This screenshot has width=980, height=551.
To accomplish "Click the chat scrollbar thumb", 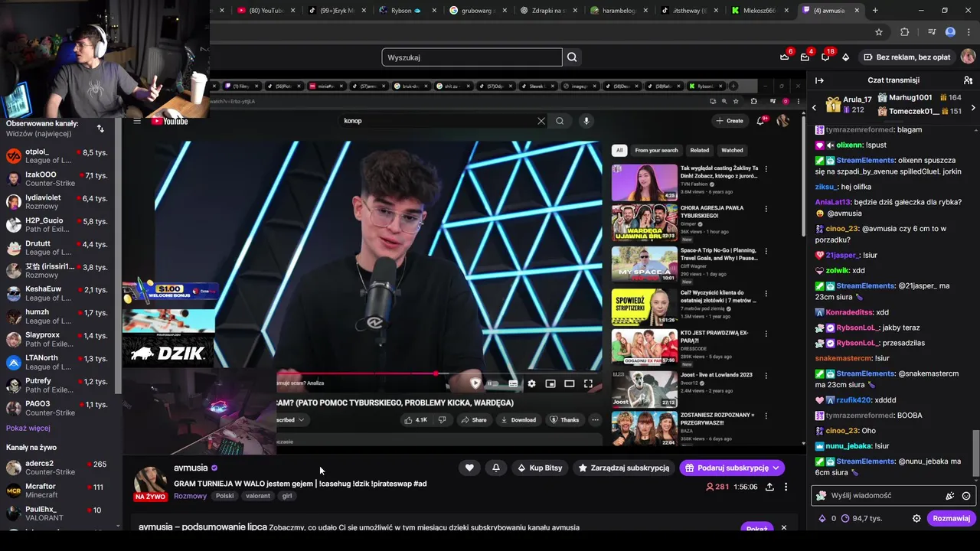I will coord(976,454).
